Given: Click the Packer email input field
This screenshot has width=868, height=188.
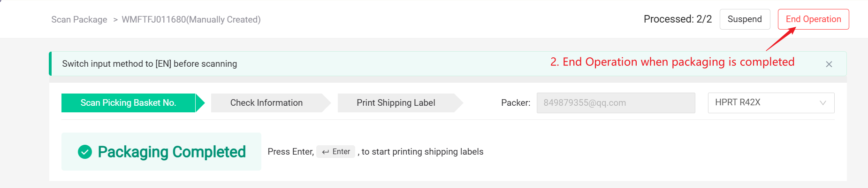Looking at the screenshot, I should pyautogui.click(x=615, y=103).
